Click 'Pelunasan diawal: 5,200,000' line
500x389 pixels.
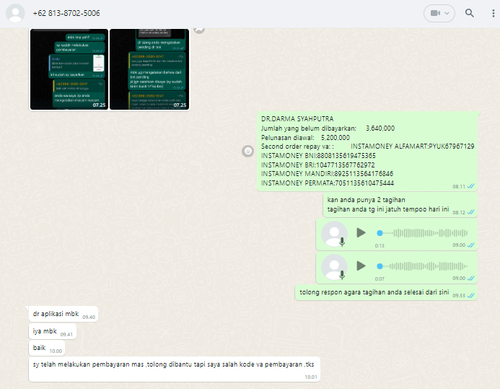click(305, 138)
